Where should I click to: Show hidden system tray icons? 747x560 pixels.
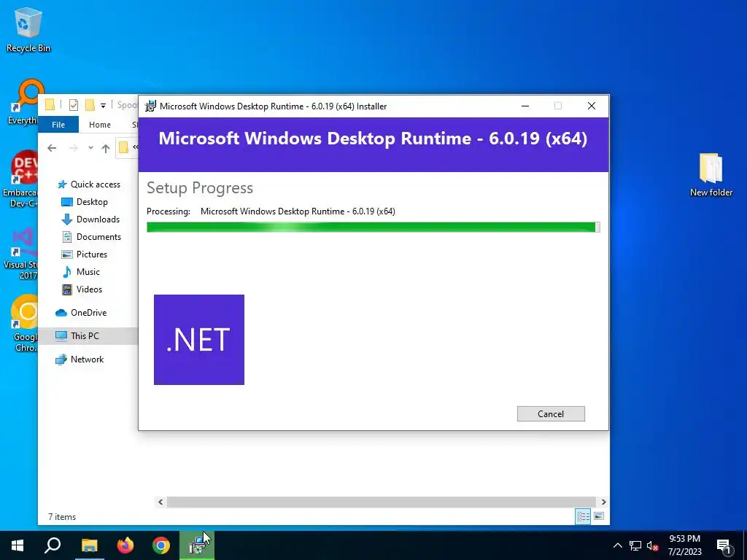pos(617,545)
